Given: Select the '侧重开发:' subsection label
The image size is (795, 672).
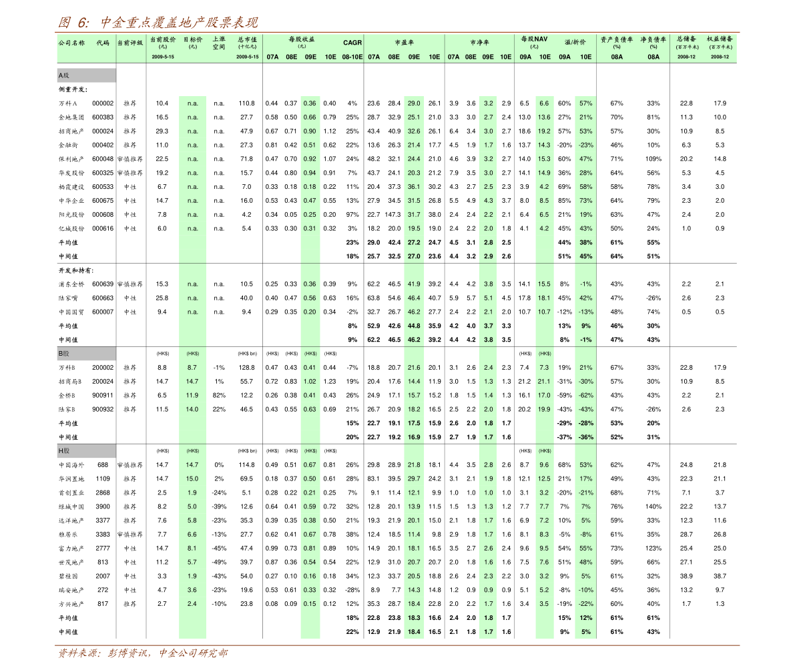Looking at the screenshot, I should [x=73, y=89].
